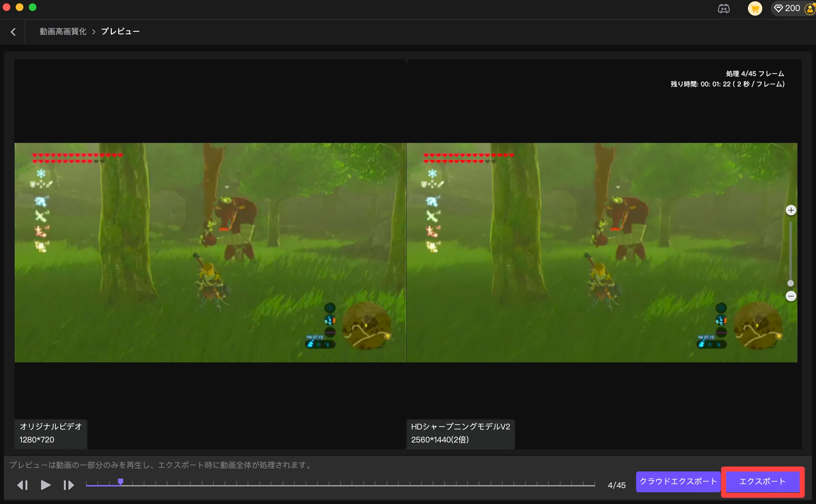Close the window with the red button
Viewport: 816px width, 504px height.
coord(6,7)
